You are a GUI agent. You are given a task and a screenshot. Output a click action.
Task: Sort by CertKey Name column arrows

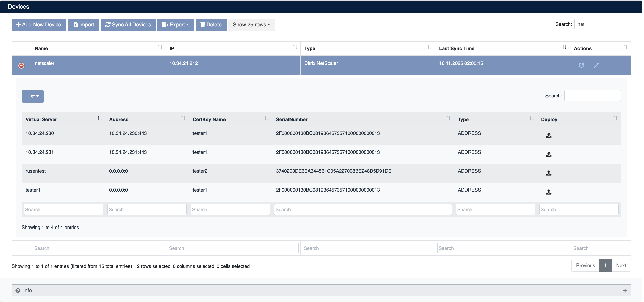pos(267,118)
